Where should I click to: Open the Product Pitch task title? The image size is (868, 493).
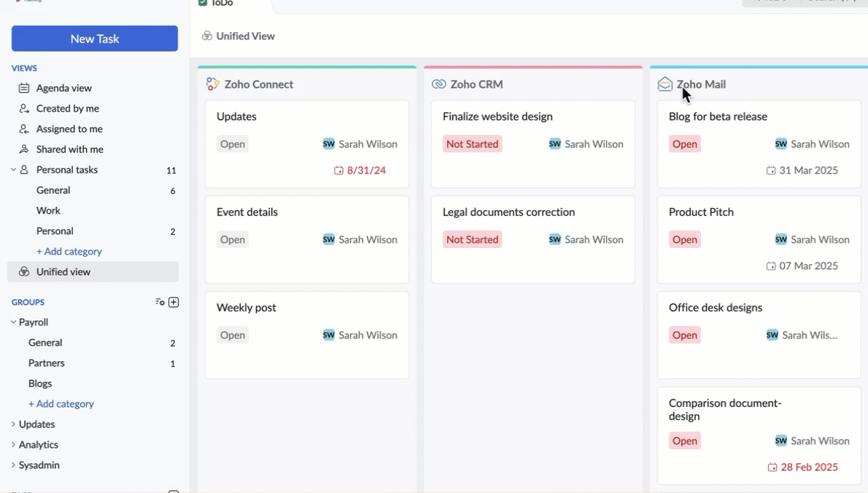click(702, 212)
